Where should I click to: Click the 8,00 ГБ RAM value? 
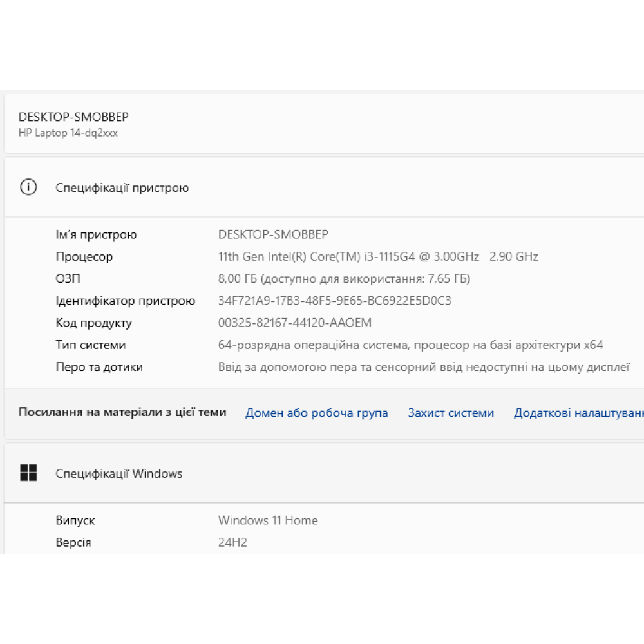pos(344,278)
